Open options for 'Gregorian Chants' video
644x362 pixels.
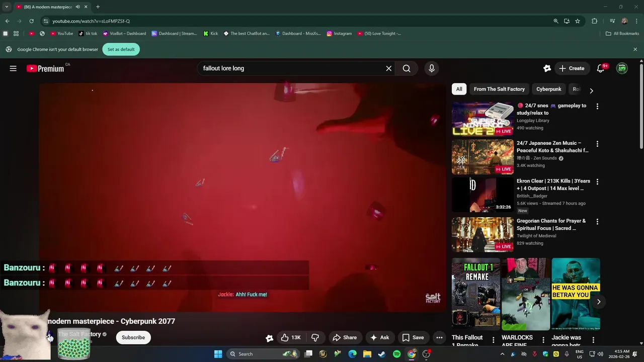[x=597, y=222]
